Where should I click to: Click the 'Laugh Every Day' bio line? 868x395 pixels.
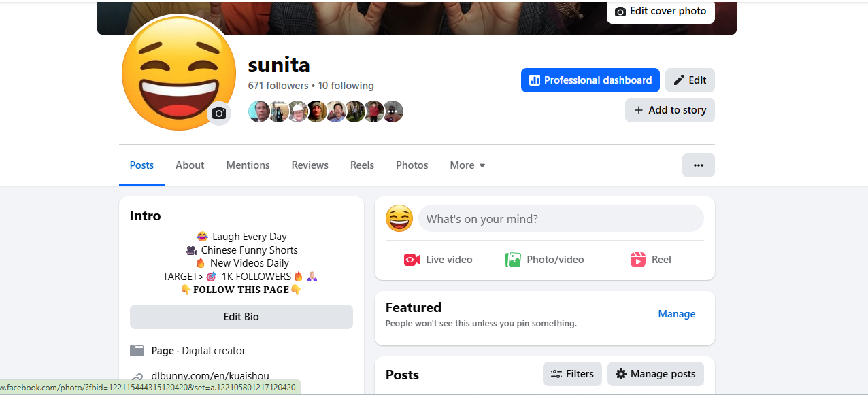click(x=241, y=237)
